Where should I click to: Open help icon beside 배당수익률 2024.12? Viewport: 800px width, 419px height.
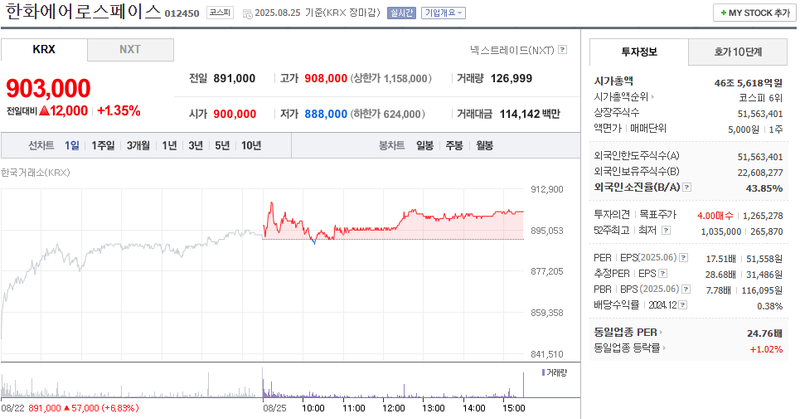[683, 305]
